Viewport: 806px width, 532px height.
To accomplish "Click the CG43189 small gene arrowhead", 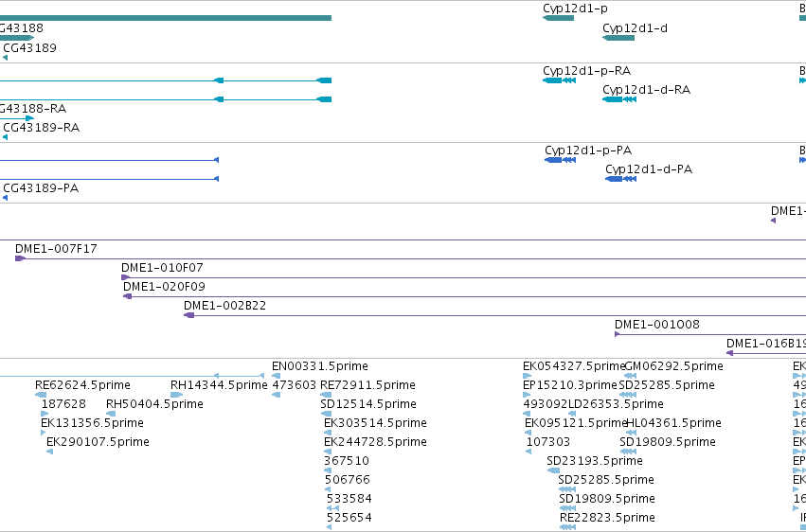I will pyautogui.click(x=5, y=58).
